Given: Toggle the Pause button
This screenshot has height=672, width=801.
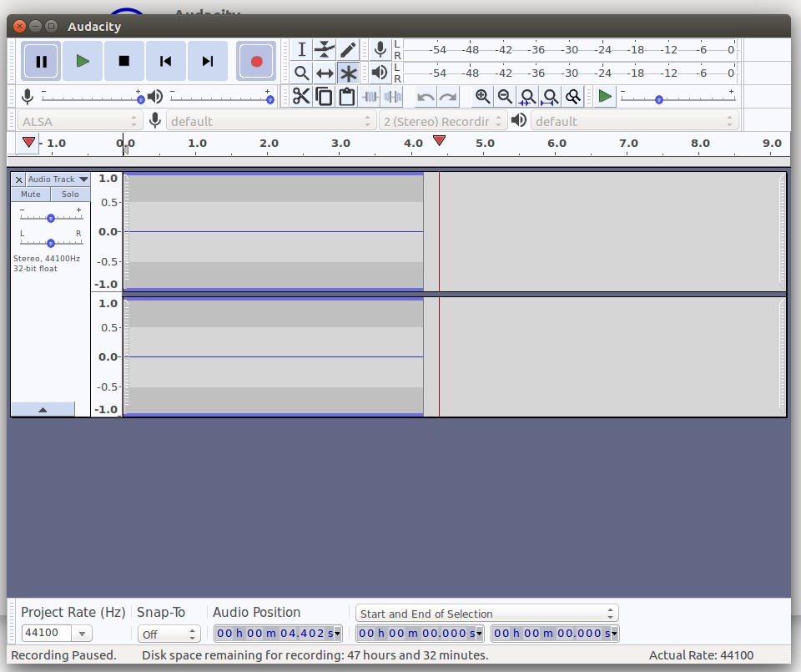Looking at the screenshot, I should click(x=41, y=61).
